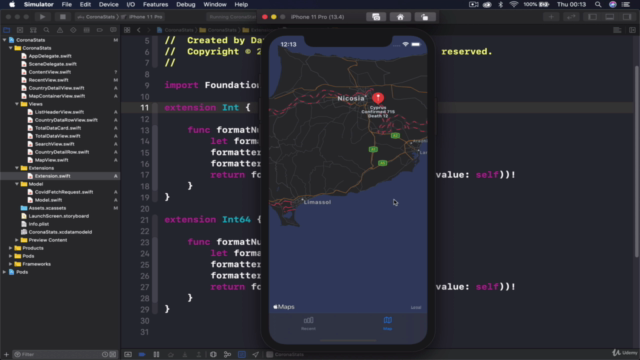
Task: Open the breakpoint navigator icon
Action: [x=100, y=30]
